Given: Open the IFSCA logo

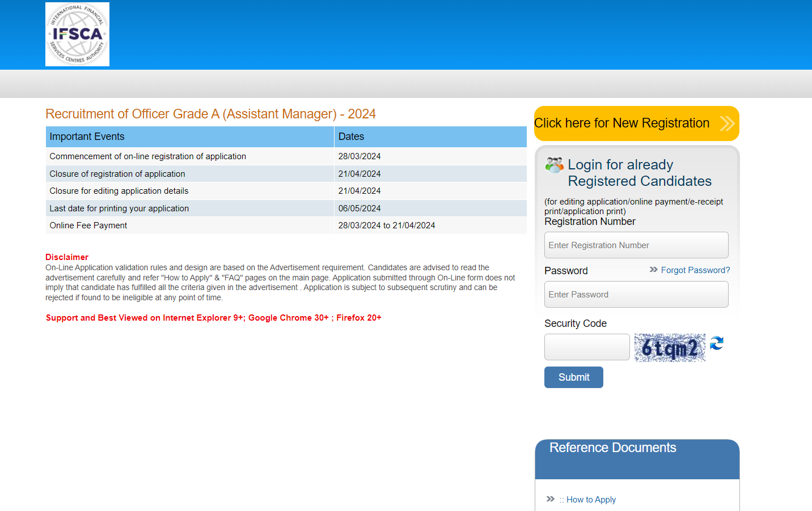Looking at the screenshot, I should 77,34.
